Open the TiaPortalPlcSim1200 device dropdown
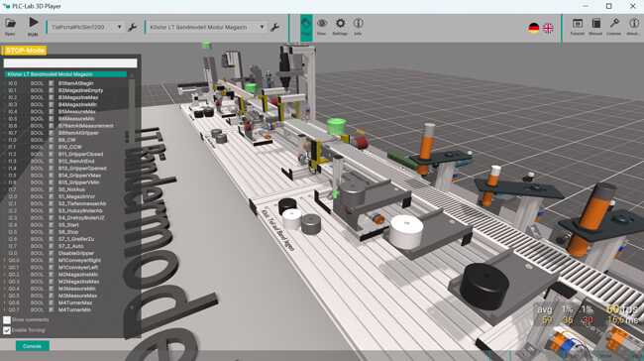 [x=85, y=27]
